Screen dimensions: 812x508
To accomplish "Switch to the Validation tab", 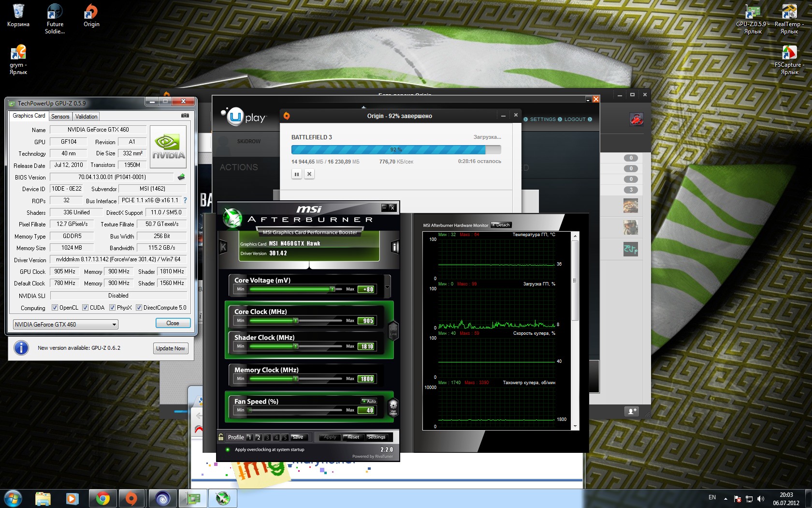I will 86,117.
